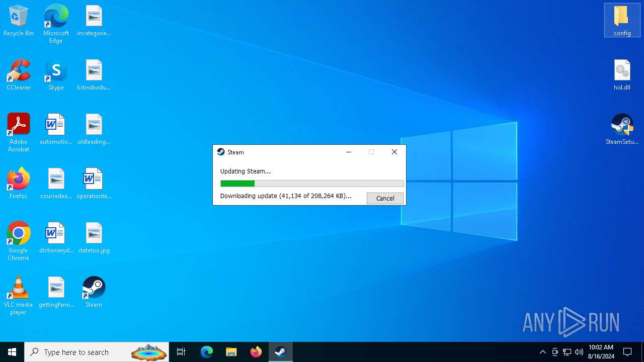This screenshot has height=362, width=644.
Task: Select the automotiv... Word document
Action: [56, 130]
